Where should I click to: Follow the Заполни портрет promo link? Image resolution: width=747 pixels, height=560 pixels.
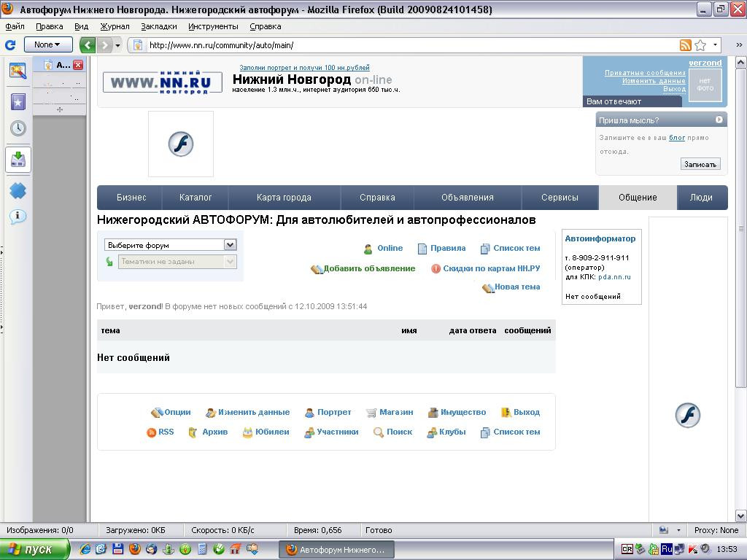coord(304,68)
